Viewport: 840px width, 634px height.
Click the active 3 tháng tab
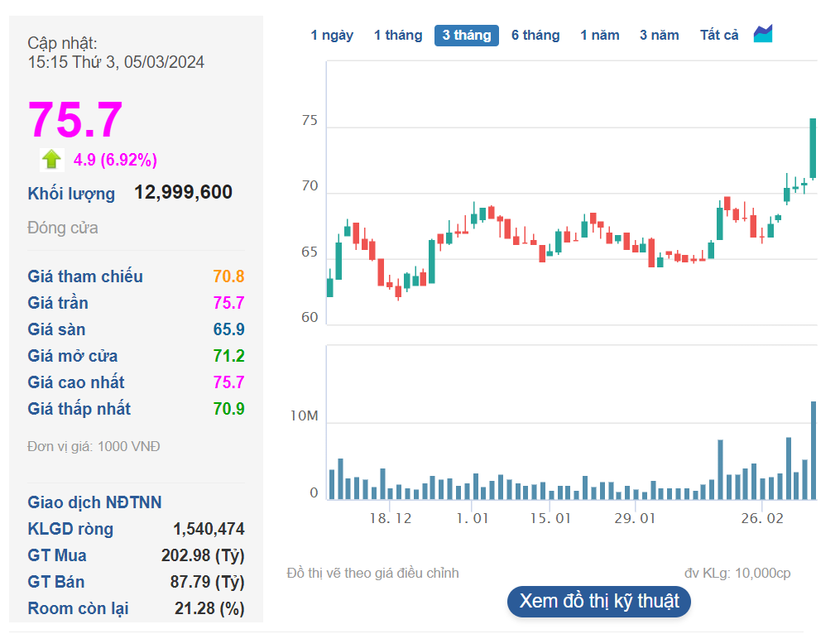467,35
